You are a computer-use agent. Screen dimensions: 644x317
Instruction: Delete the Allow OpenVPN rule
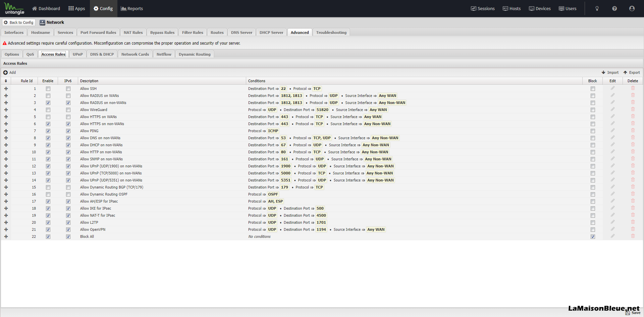633,229
